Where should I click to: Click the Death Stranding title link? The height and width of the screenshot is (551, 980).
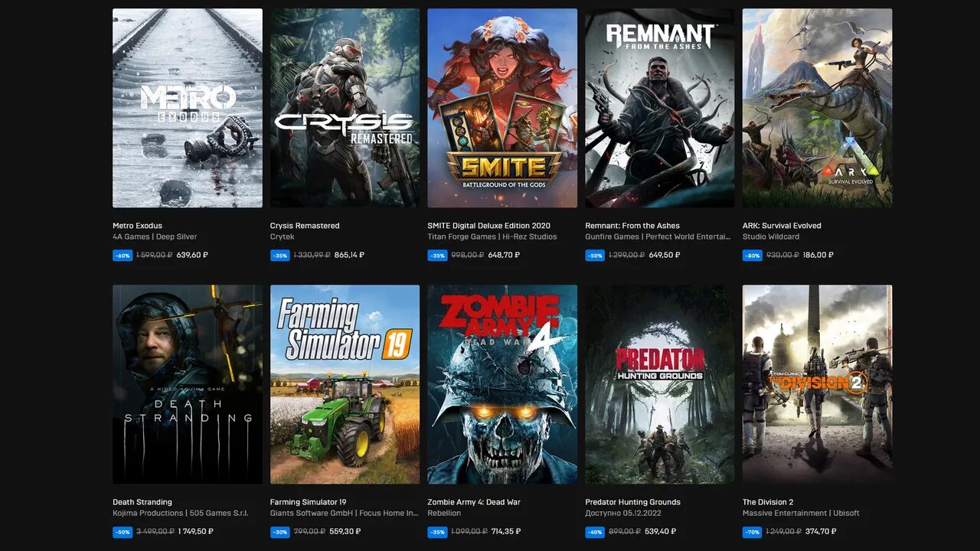click(142, 502)
